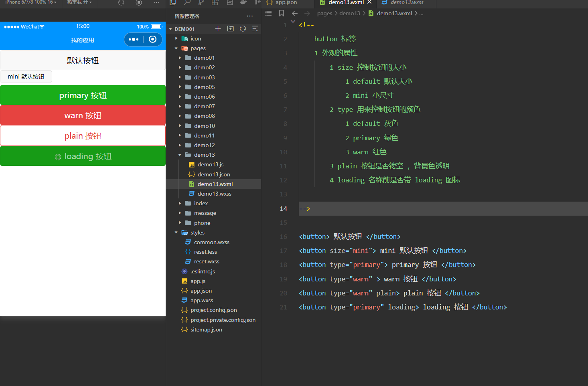Open the iPhone 6/7/8 device dropdown
The width and height of the screenshot is (588, 386).
tap(30, 2)
